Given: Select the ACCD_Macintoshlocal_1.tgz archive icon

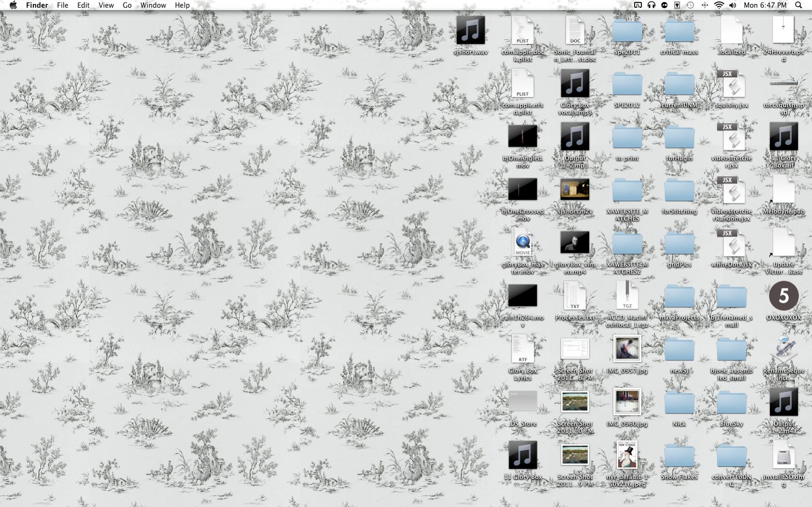Looking at the screenshot, I should point(627,296).
